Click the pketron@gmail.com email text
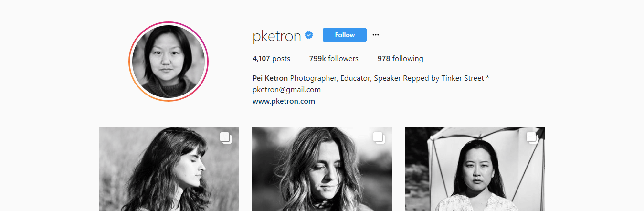The height and width of the screenshot is (211, 644). (286, 90)
